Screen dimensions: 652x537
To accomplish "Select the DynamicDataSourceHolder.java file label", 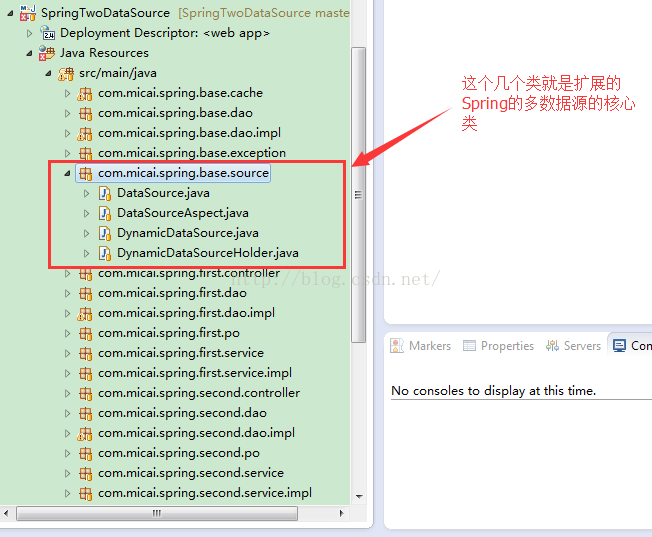I will pos(208,253).
